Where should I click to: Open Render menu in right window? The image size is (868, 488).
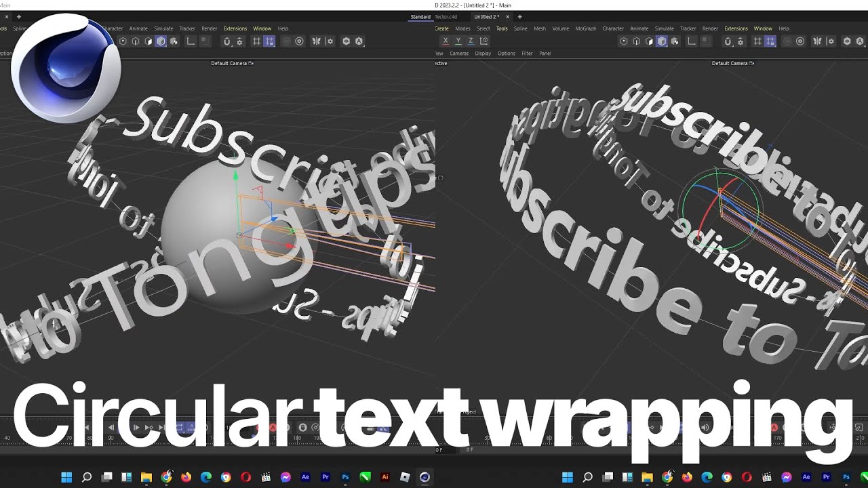click(710, 28)
